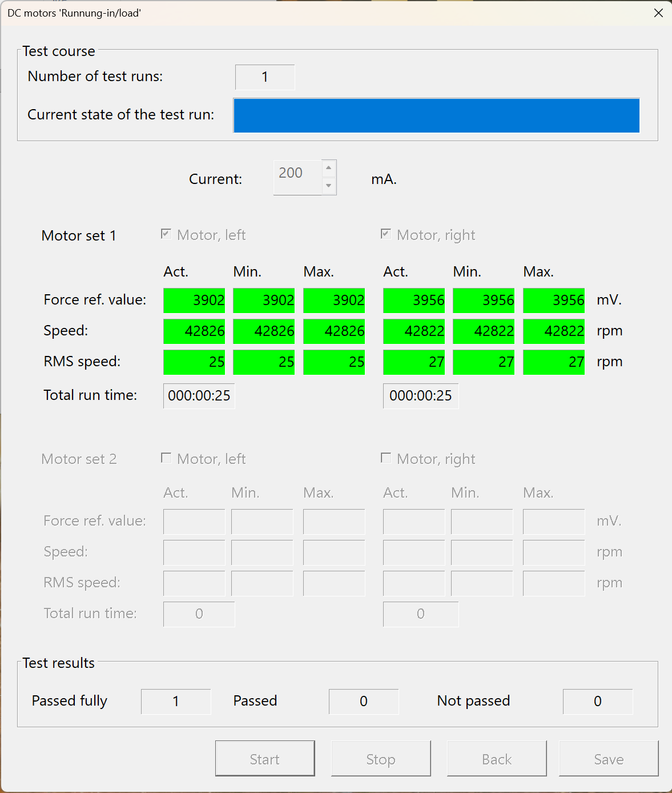Viewport: 672px width, 793px height.
Task: Click the Number of test runs field
Action: (264, 77)
